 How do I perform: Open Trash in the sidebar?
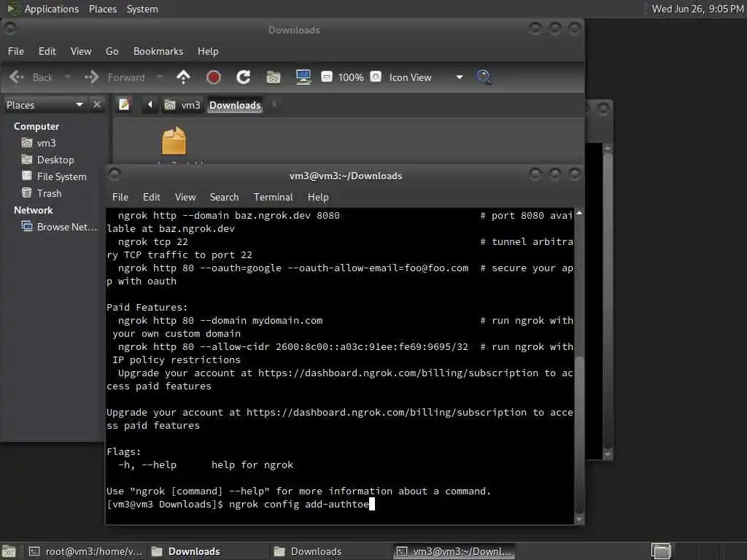point(42,192)
